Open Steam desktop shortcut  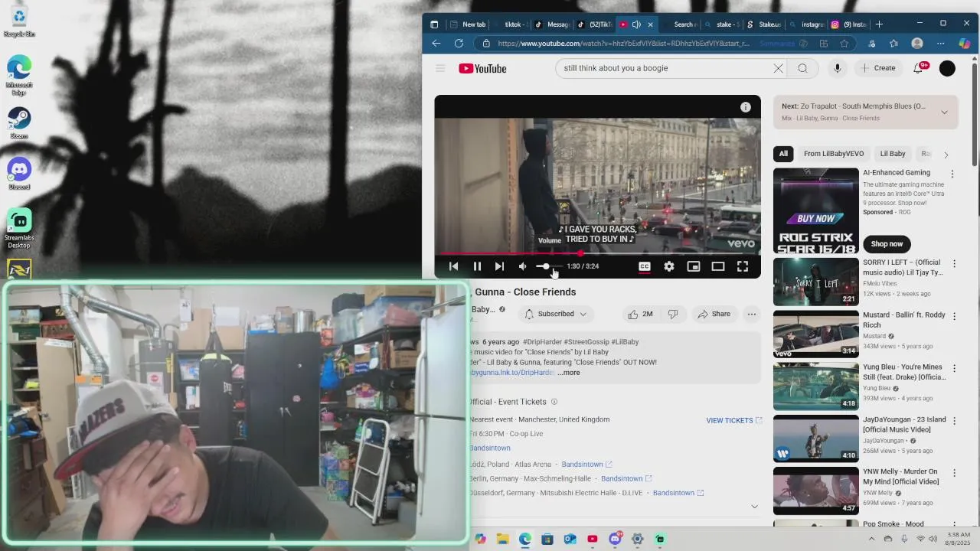pyautogui.click(x=19, y=123)
